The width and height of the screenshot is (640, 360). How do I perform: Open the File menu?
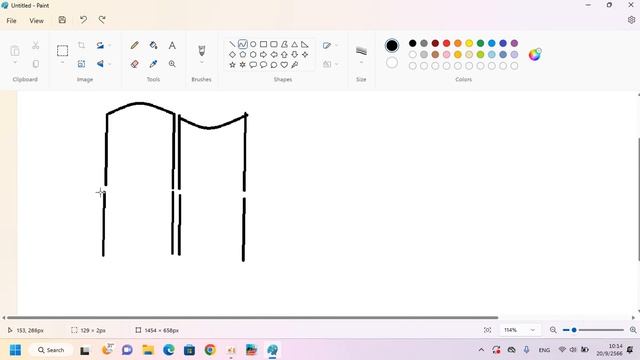pyautogui.click(x=11, y=20)
